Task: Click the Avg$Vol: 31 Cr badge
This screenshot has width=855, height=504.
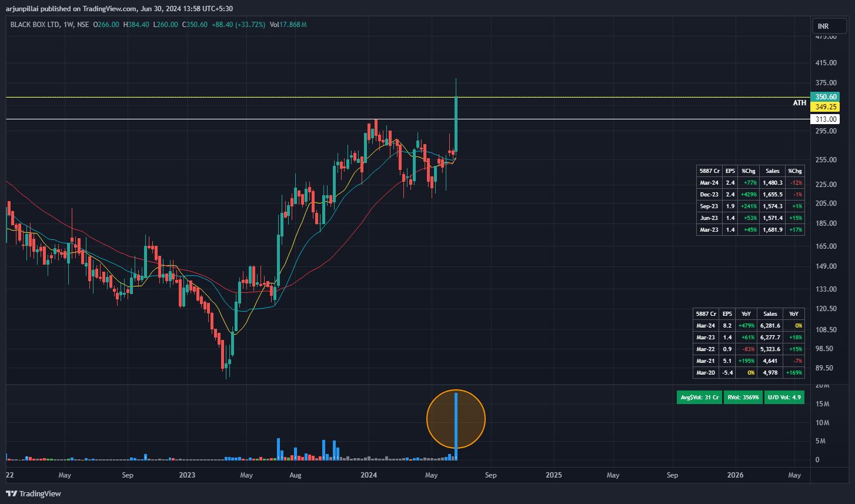Action: tap(700, 398)
